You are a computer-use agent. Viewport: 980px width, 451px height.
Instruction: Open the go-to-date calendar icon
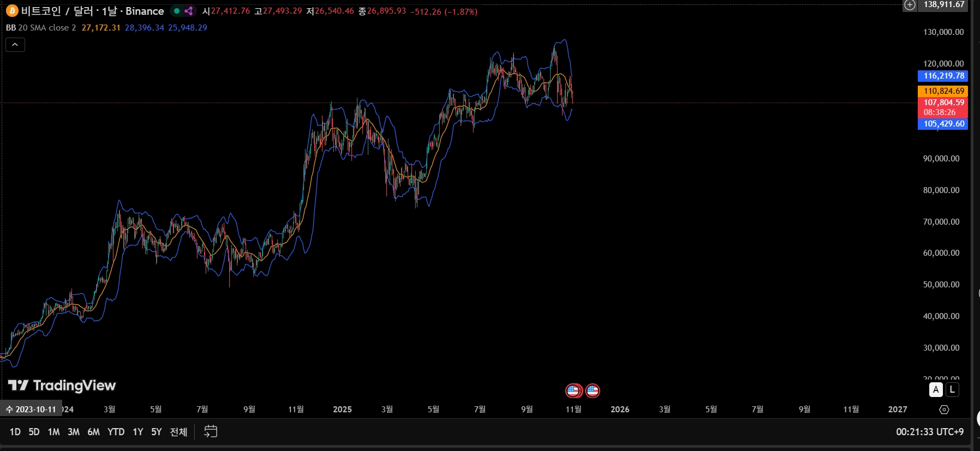click(211, 431)
